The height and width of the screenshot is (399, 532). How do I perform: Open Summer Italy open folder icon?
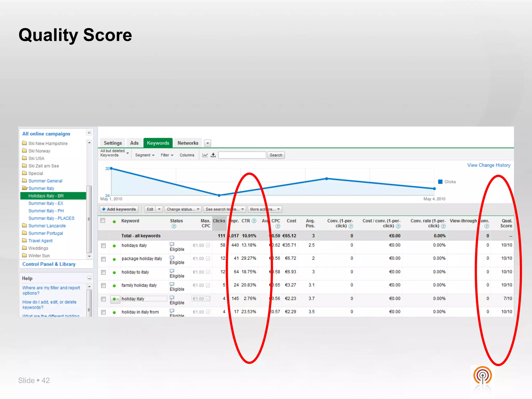point(25,188)
